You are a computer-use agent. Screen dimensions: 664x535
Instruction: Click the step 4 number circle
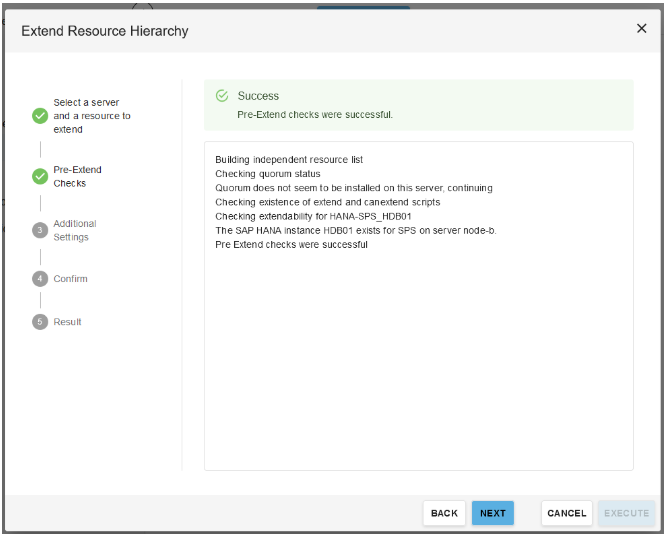[40, 279]
